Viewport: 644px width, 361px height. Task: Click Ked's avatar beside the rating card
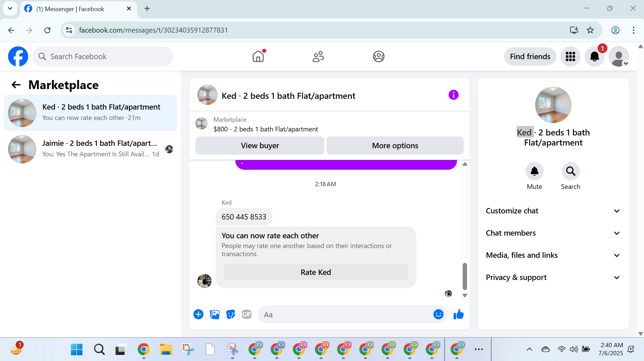(204, 281)
